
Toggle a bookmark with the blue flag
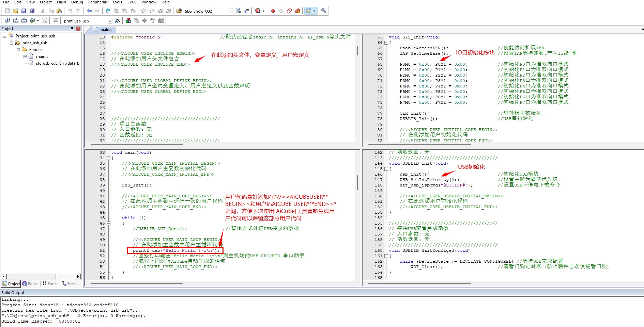click(108, 11)
